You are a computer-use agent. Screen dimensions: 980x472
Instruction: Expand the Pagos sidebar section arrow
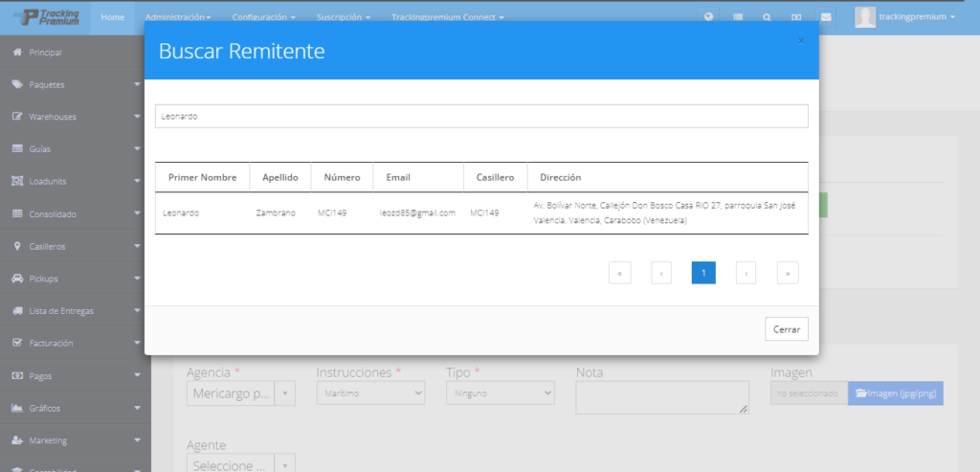click(x=138, y=375)
